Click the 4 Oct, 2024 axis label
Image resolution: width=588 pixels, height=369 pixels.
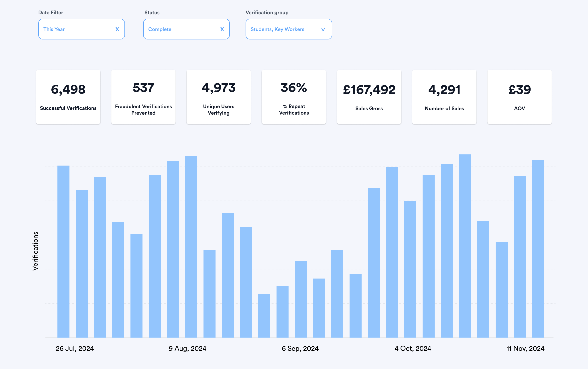click(413, 348)
